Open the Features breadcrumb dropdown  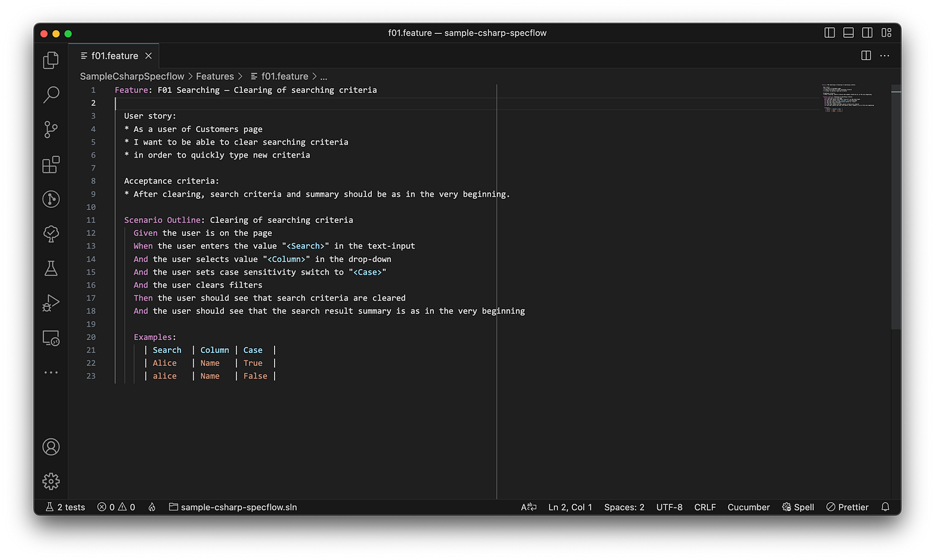tap(216, 76)
